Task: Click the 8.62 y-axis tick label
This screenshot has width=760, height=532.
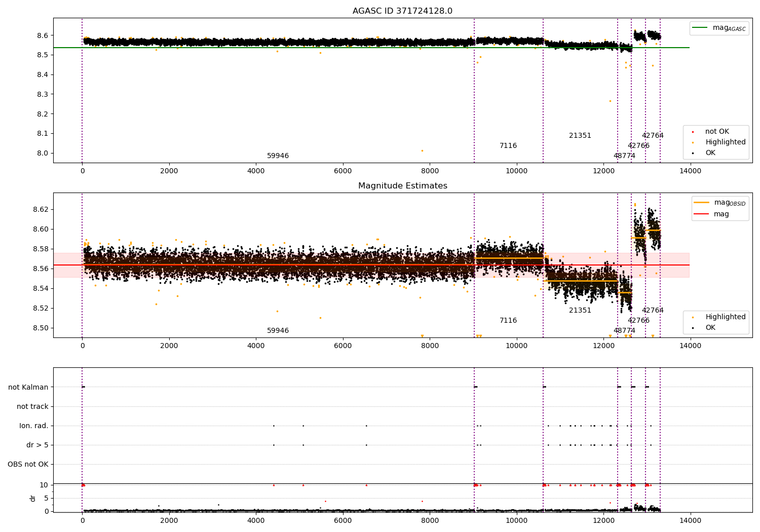Action: click(x=41, y=210)
